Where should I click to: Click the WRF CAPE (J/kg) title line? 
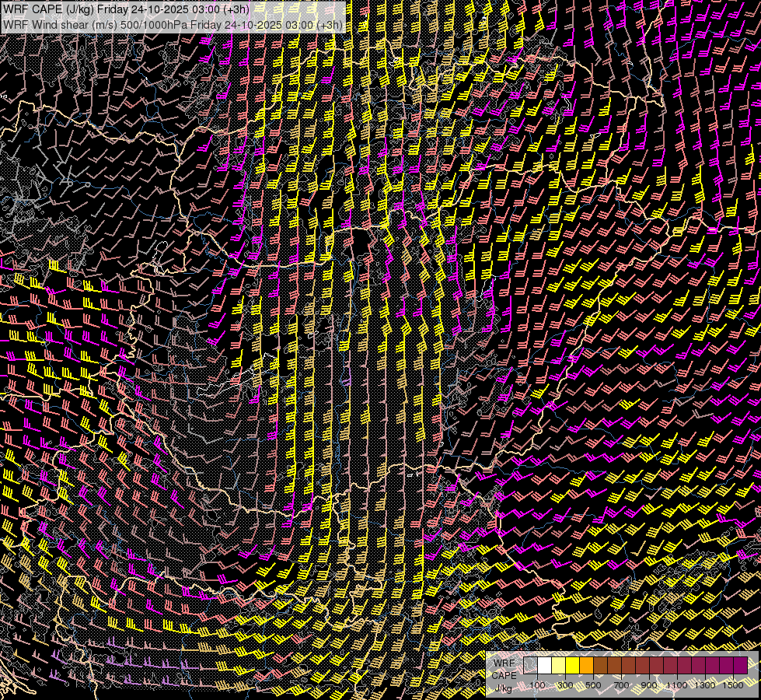coord(126,9)
